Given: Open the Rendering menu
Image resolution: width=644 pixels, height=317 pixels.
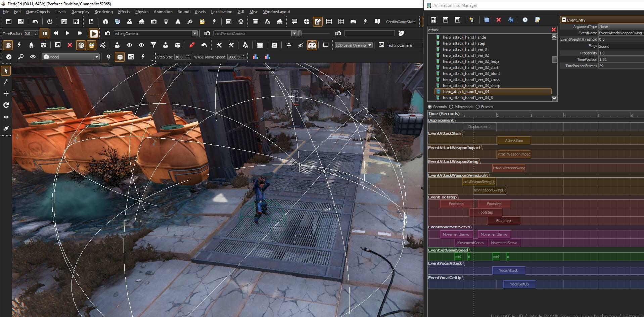Looking at the screenshot, I should 103,11.
